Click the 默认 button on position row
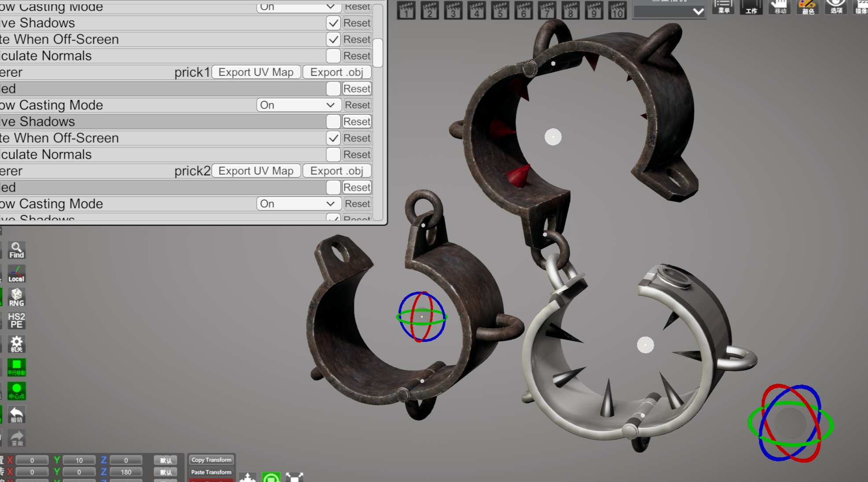Image resolution: width=868 pixels, height=482 pixels. [x=166, y=460]
